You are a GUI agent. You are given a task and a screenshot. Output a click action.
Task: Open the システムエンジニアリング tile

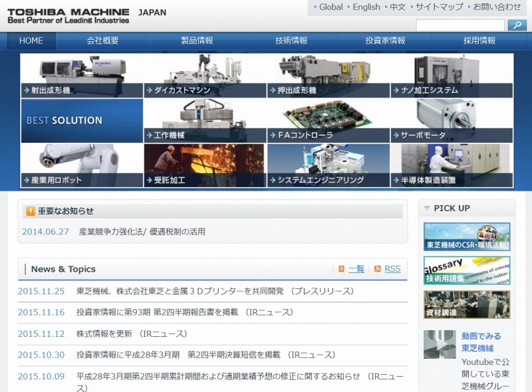coord(329,165)
